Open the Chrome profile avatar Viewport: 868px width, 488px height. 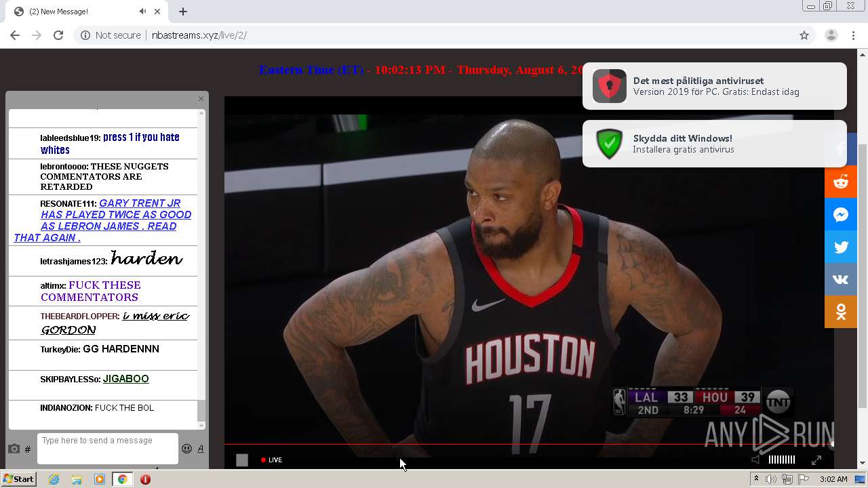pyautogui.click(x=831, y=35)
